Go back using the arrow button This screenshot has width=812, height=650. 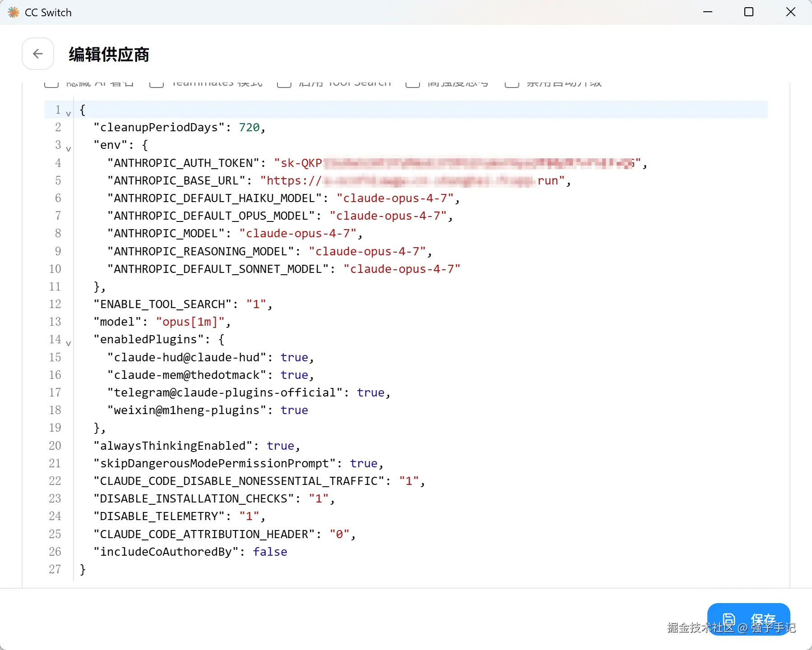coord(38,54)
